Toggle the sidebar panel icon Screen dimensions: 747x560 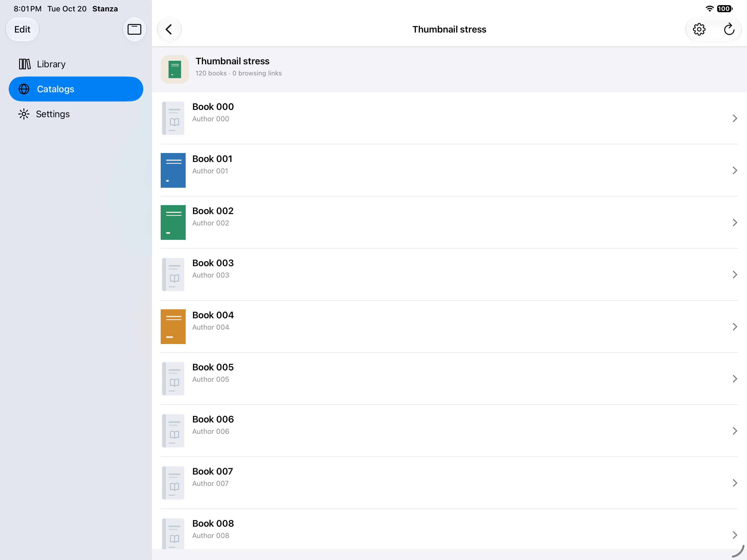(134, 29)
